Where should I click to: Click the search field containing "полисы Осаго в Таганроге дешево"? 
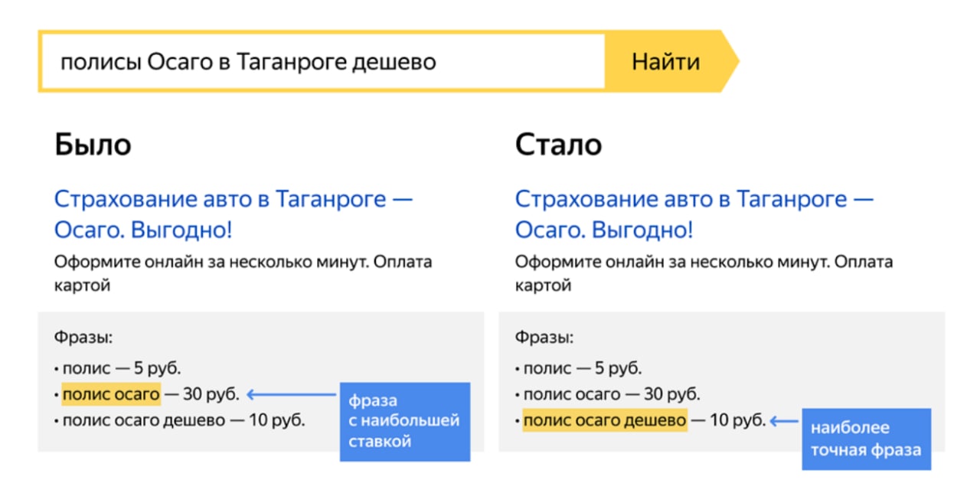(322, 62)
